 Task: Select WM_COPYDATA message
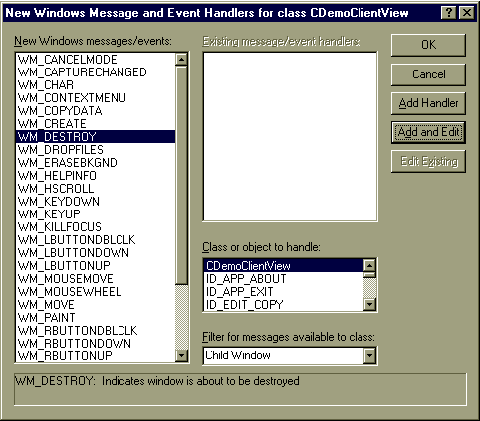(95, 111)
